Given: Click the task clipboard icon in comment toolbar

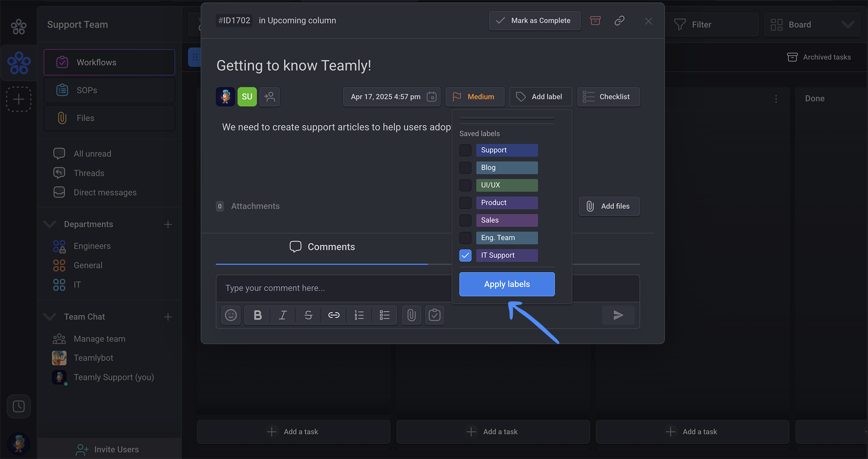Looking at the screenshot, I should [x=435, y=315].
